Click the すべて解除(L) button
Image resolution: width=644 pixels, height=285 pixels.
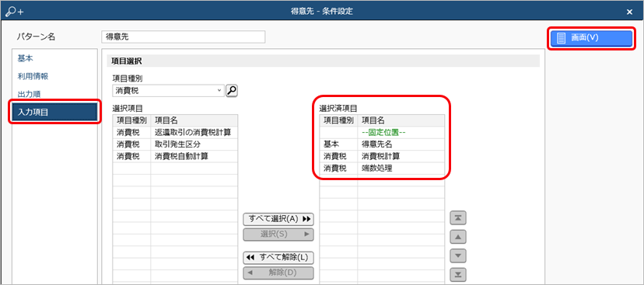pos(278,258)
